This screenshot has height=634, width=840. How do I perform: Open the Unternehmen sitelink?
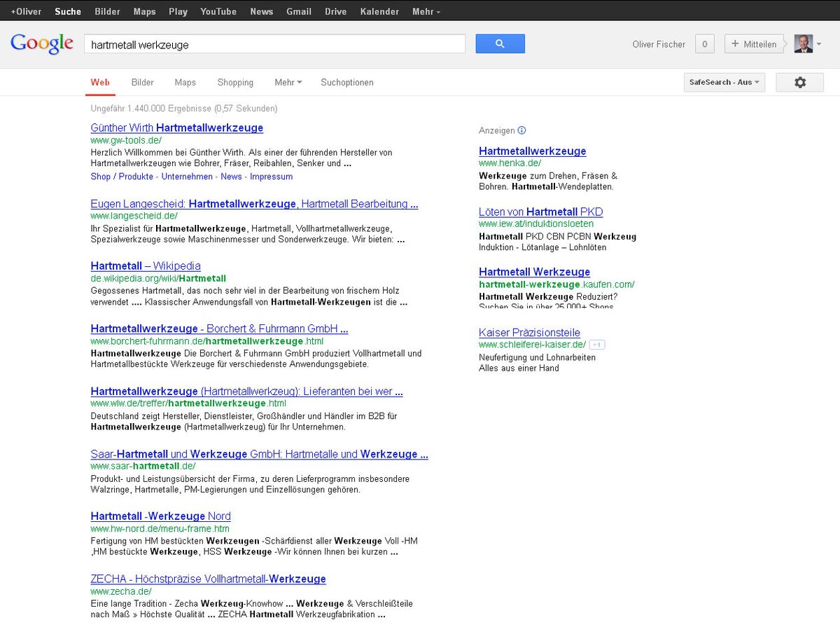click(187, 177)
